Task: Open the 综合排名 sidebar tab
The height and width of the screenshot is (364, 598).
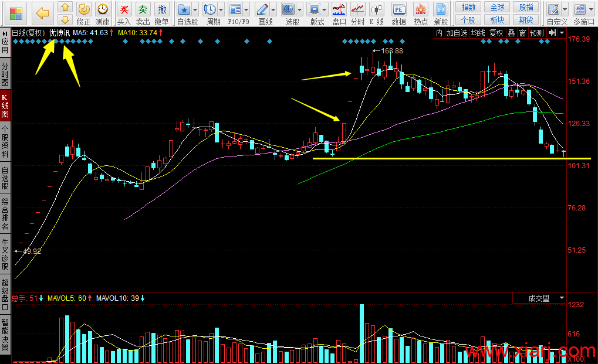Action: pyautogui.click(x=5, y=214)
